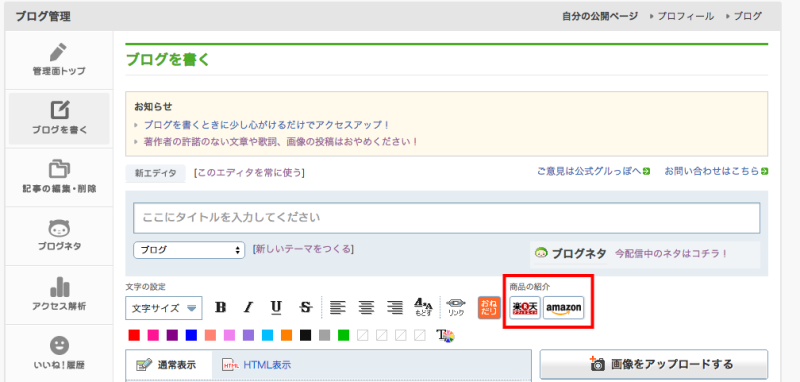Open the access-up tips notice link
The height and width of the screenshot is (382, 800).
point(267,124)
